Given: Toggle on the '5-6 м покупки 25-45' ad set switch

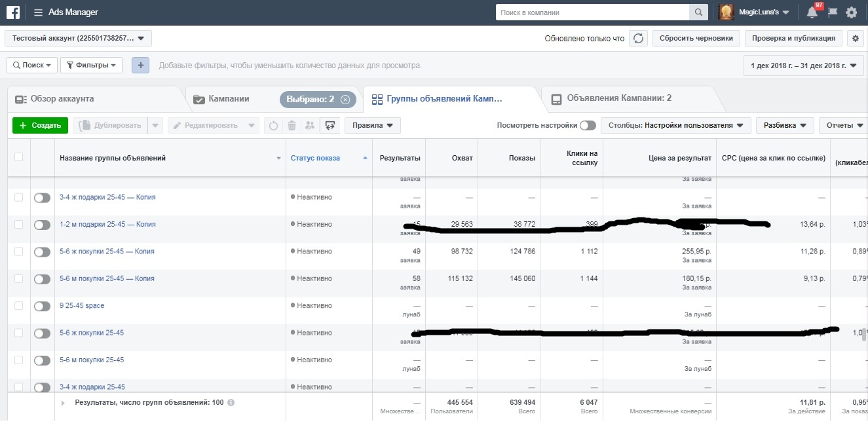Looking at the screenshot, I should click(42, 360).
